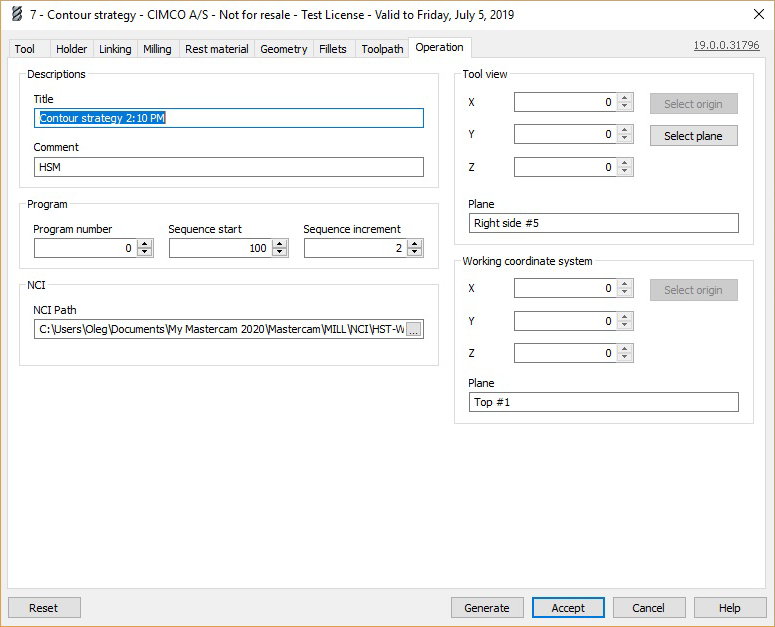The width and height of the screenshot is (775, 627).
Task: Click the Tool view Plane field Right side #5
Action: pyautogui.click(x=603, y=223)
